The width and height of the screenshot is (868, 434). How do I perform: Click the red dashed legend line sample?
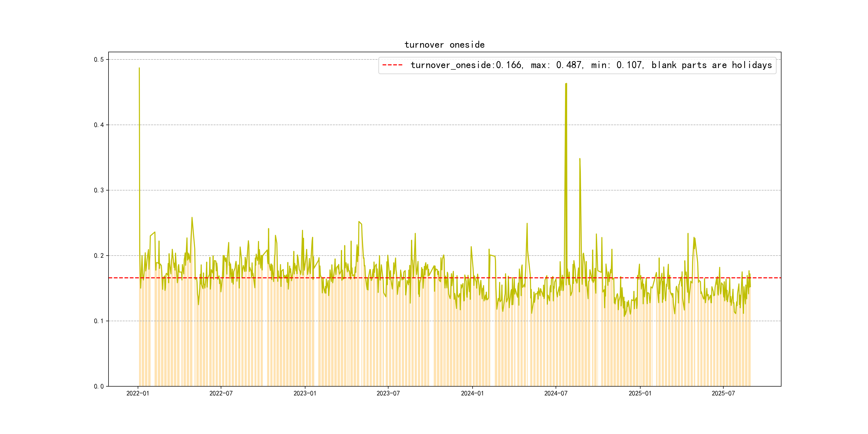click(x=392, y=65)
